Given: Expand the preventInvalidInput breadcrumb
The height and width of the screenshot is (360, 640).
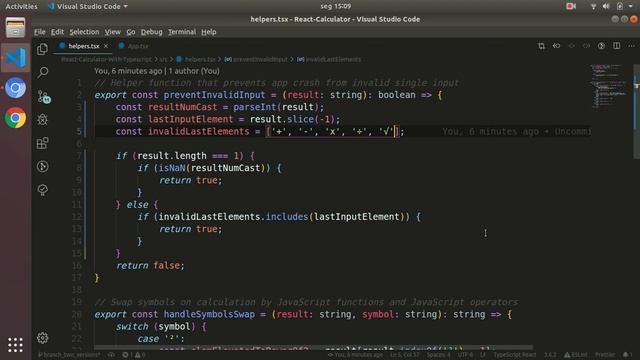Looking at the screenshot, I should click(x=256, y=60).
